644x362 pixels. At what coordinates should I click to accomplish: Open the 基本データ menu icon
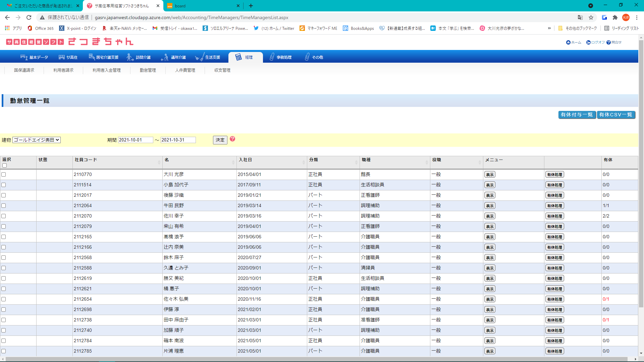tap(24, 57)
